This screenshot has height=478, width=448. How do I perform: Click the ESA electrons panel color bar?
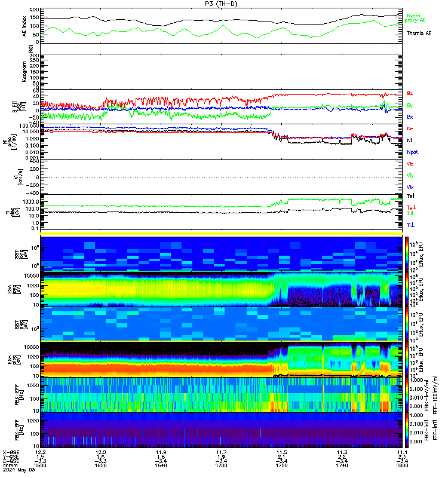(x=407, y=360)
